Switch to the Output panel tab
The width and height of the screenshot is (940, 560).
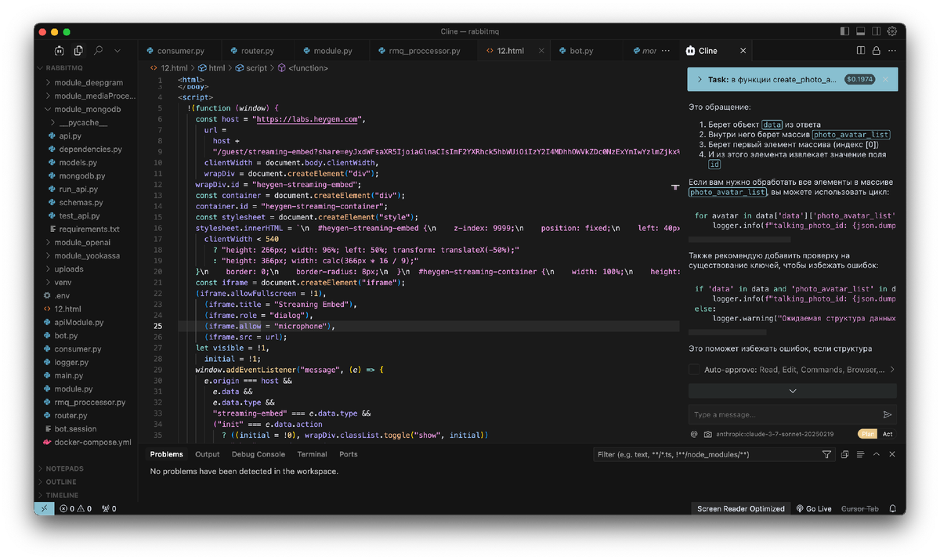coord(207,454)
